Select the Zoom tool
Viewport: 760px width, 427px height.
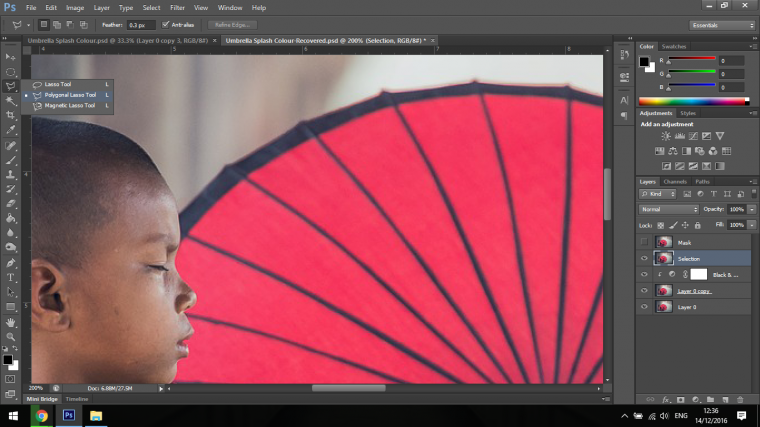pos(11,336)
